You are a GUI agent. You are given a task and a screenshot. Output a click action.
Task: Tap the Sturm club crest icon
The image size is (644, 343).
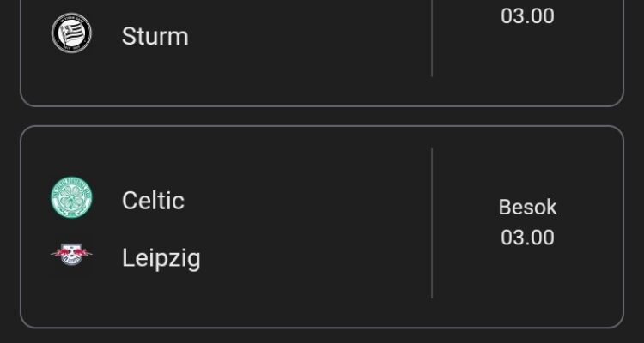[70, 35]
